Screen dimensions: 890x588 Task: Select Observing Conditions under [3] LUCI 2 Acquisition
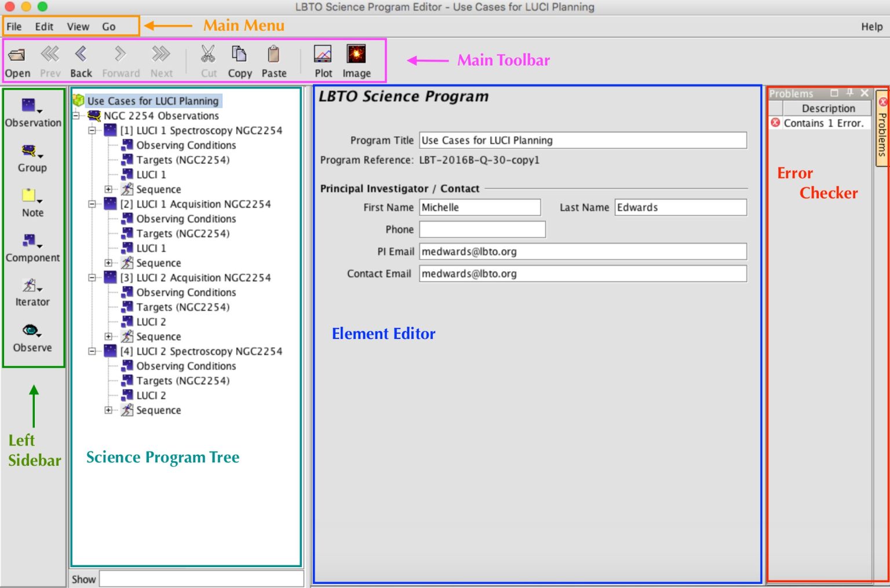[x=186, y=293]
